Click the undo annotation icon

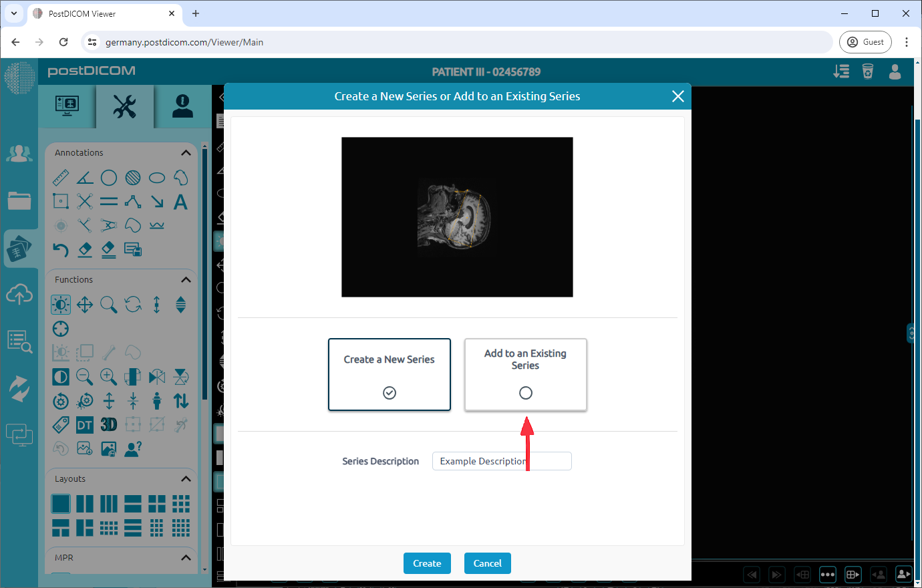[61, 250]
